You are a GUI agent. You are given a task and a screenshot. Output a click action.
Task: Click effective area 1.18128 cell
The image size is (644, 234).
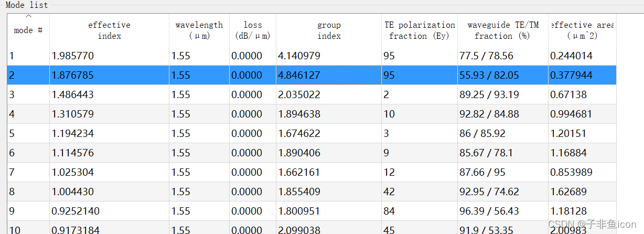(582, 211)
